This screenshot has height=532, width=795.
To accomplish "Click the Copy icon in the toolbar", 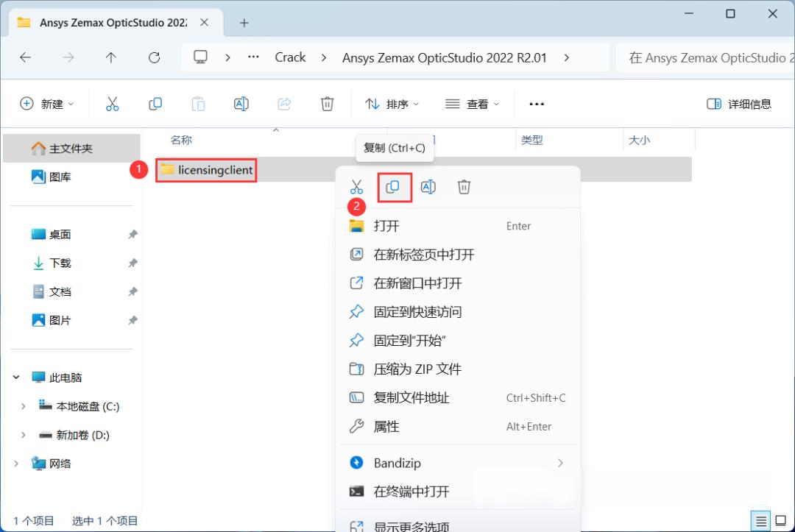I will tap(155, 104).
